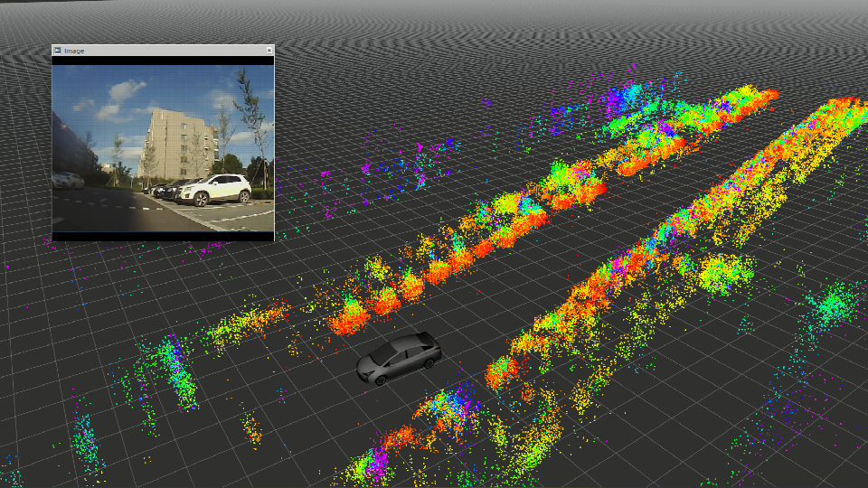
Task: Click the Image window's title bar icon
Action: pyautogui.click(x=58, y=51)
